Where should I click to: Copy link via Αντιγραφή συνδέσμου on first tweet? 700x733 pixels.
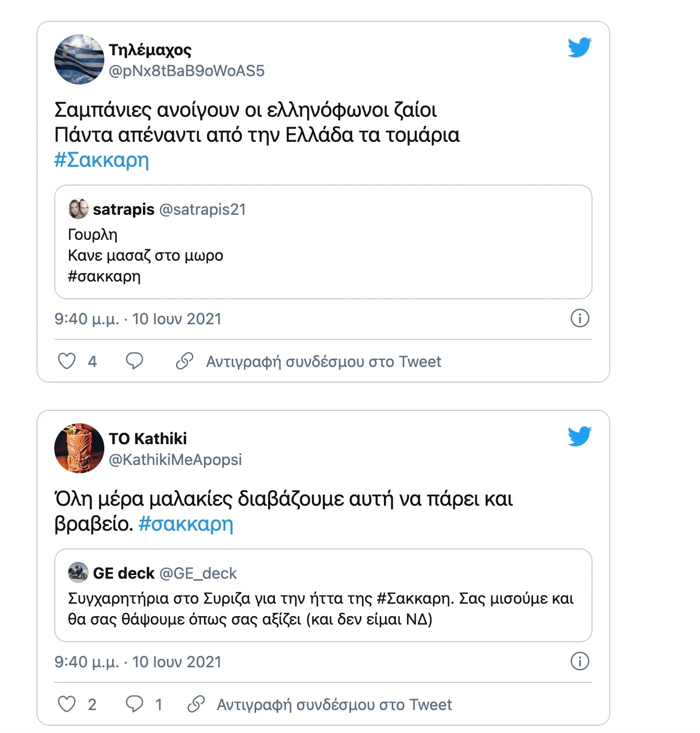click(323, 361)
